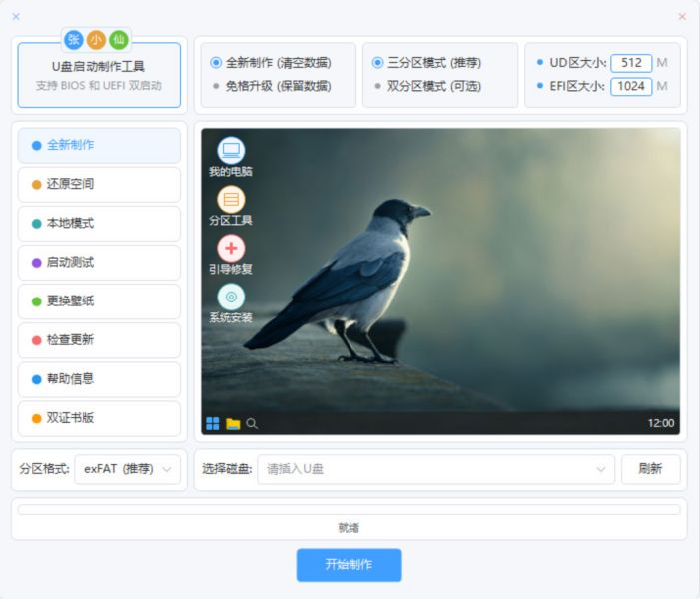This screenshot has width=700, height=599.
Task: Open 更换壁纸 sidebar item
Action: 99,301
